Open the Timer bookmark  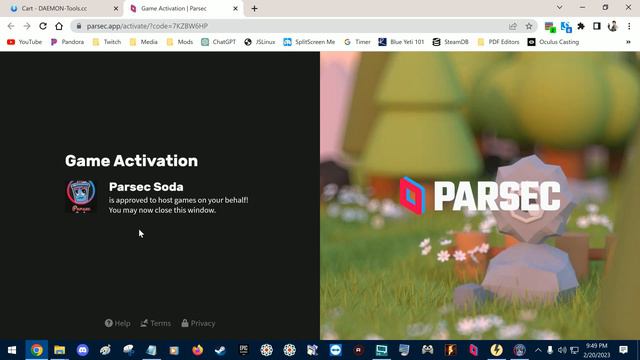(357, 42)
